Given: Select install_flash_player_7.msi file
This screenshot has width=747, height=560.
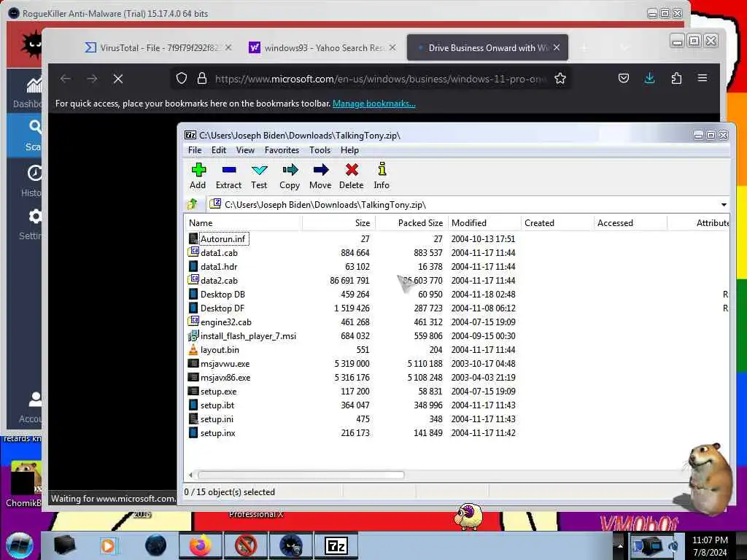Looking at the screenshot, I should [248, 336].
